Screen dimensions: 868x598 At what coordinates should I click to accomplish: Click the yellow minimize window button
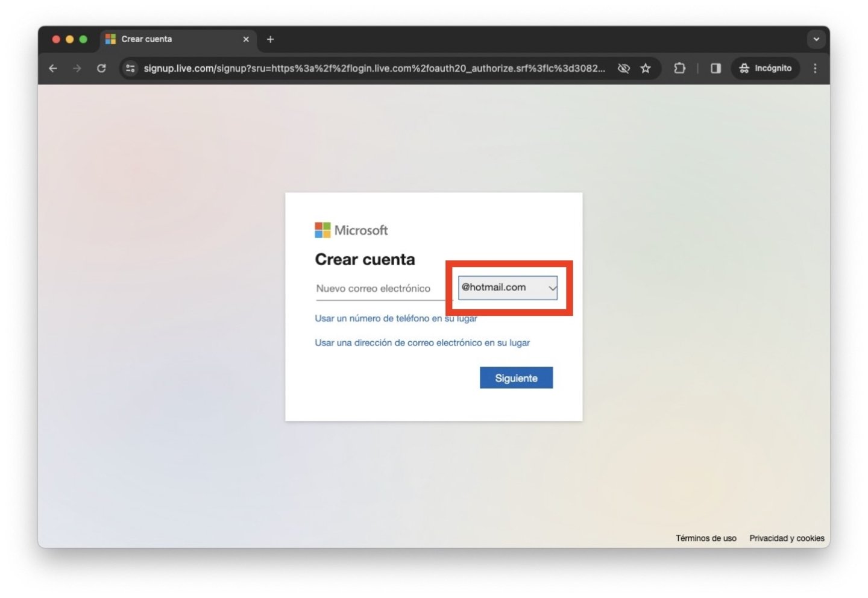(x=70, y=39)
